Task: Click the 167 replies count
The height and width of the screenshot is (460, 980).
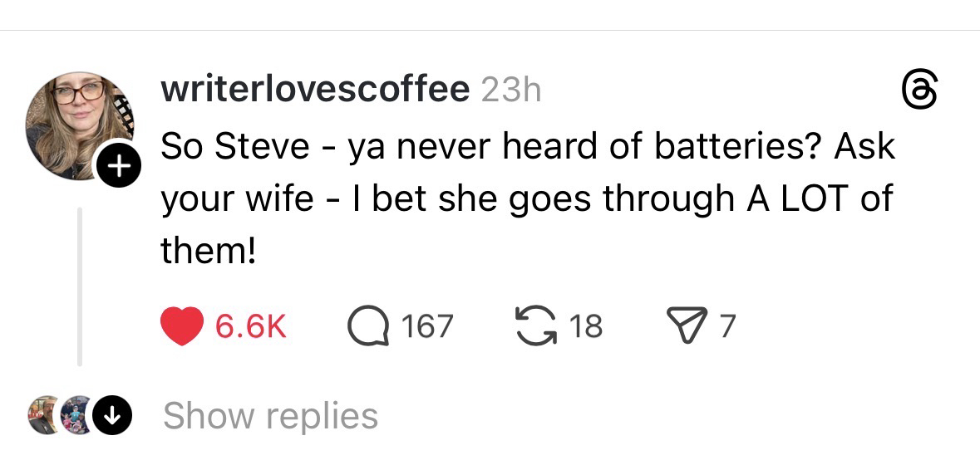Action: pos(427,326)
